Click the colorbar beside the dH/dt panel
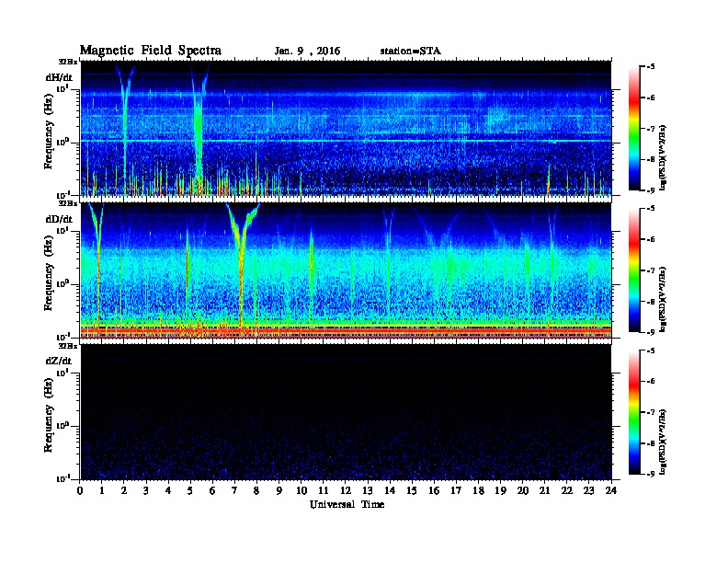This screenshot has width=728, height=563. point(633,129)
